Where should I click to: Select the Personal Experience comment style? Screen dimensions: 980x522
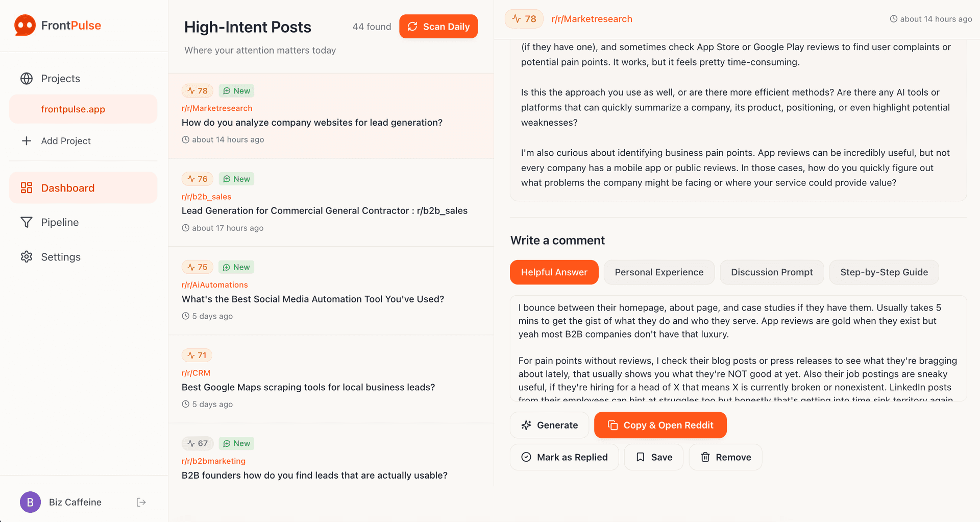coord(659,272)
